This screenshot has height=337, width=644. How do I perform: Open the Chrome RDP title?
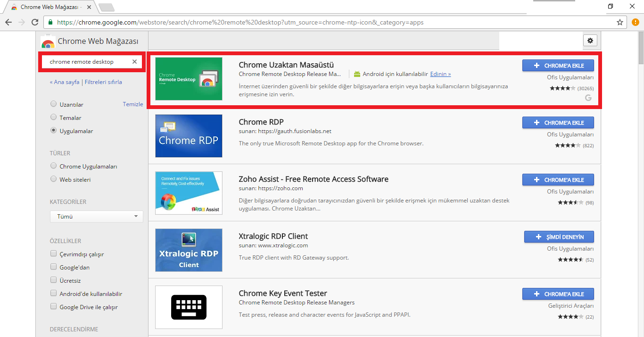pos(261,122)
